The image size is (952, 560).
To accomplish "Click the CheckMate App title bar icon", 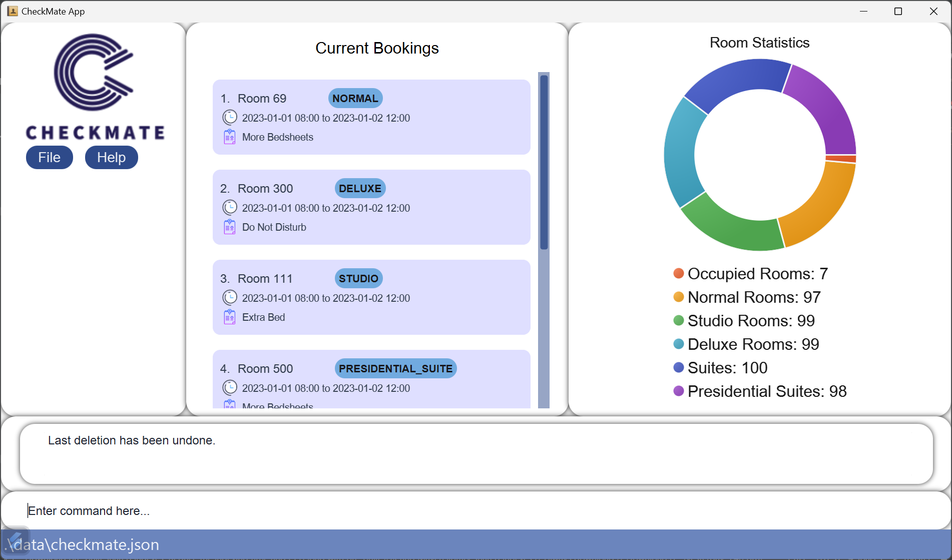I will 13,11.
